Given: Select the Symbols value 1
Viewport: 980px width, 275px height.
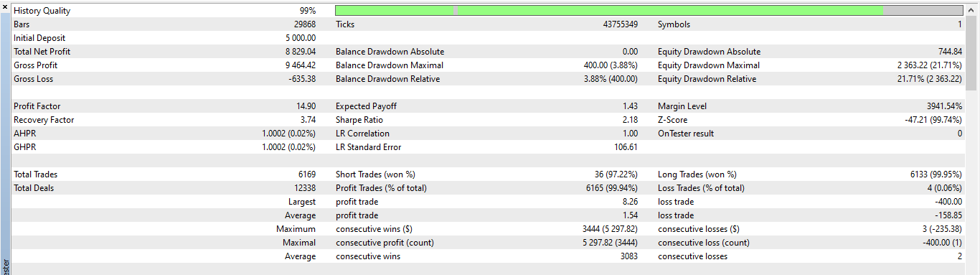Looking at the screenshot, I should pos(960,24).
